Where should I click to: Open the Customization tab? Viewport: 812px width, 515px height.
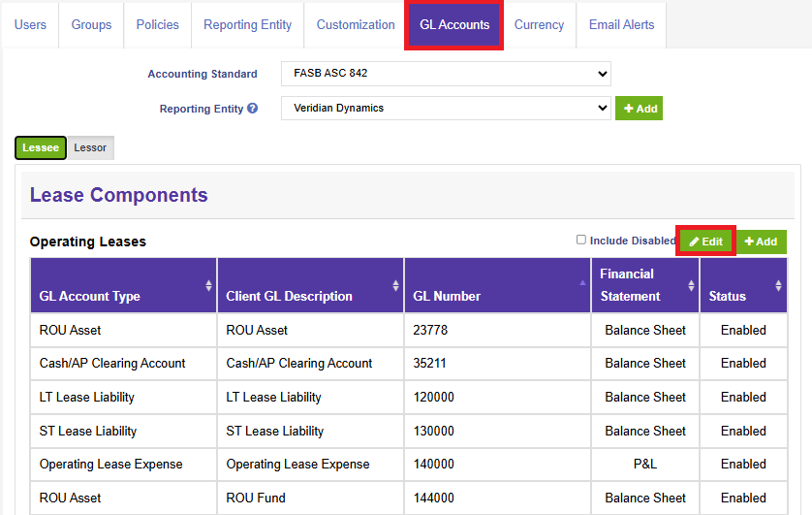[x=356, y=25]
